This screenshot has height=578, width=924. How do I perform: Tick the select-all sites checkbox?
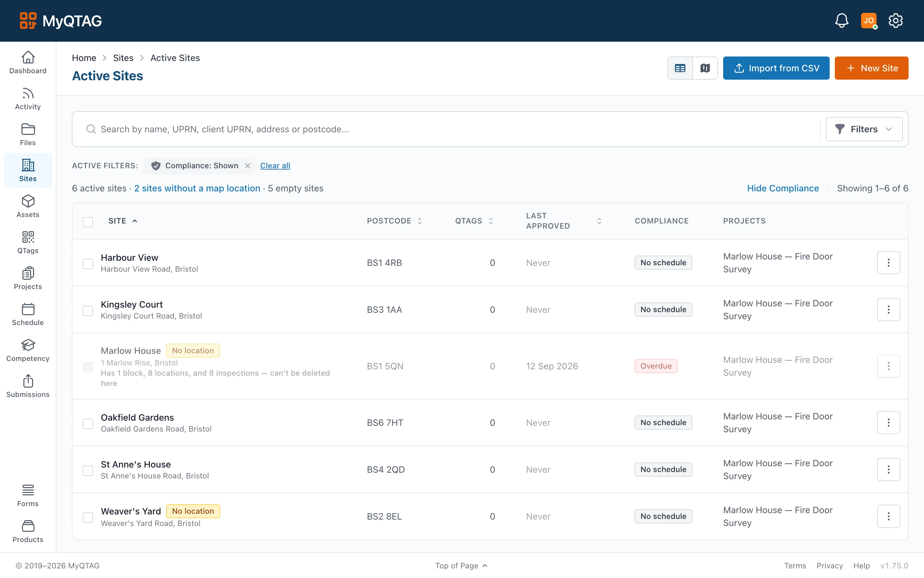coord(88,222)
